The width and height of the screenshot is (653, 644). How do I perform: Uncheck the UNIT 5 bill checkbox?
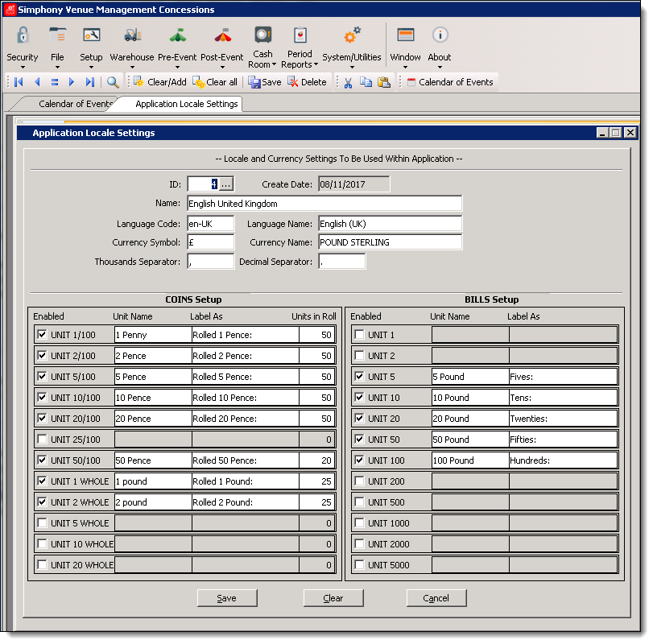[x=359, y=376]
